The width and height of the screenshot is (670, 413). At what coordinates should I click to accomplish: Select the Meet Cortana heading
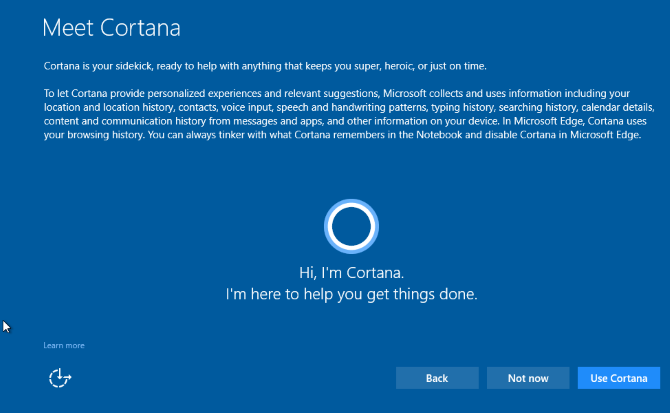[x=112, y=28]
